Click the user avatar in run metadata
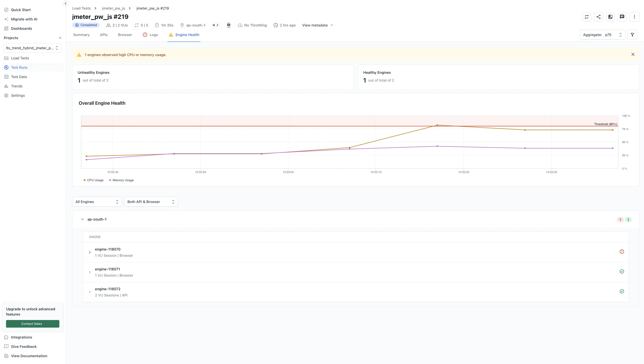 [228, 25]
